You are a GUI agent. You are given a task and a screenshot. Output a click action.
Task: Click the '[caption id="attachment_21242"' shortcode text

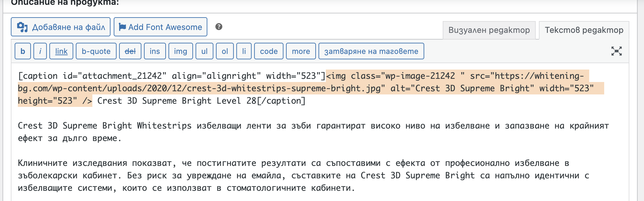[x=92, y=76]
